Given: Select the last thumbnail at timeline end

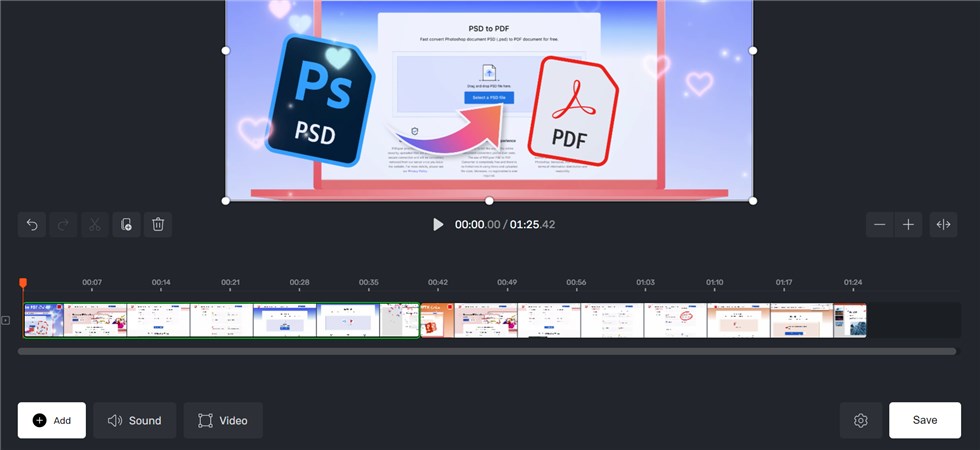Looking at the screenshot, I should (x=850, y=321).
